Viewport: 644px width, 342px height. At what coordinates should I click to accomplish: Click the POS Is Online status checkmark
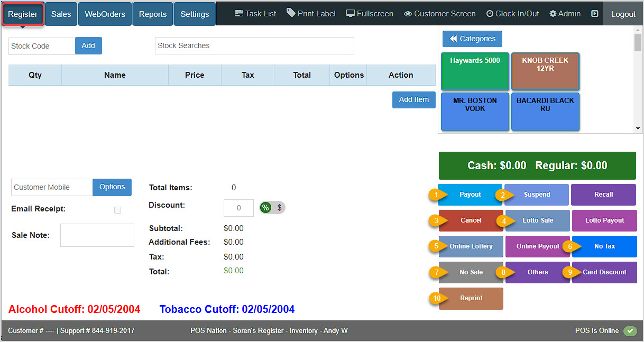click(630, 330)
